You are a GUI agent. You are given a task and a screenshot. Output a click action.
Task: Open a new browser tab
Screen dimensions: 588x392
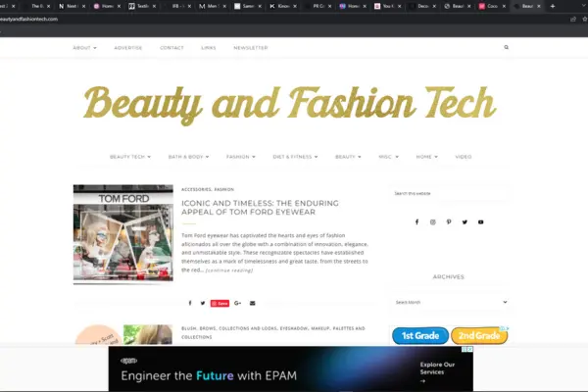tap(553, 6)
